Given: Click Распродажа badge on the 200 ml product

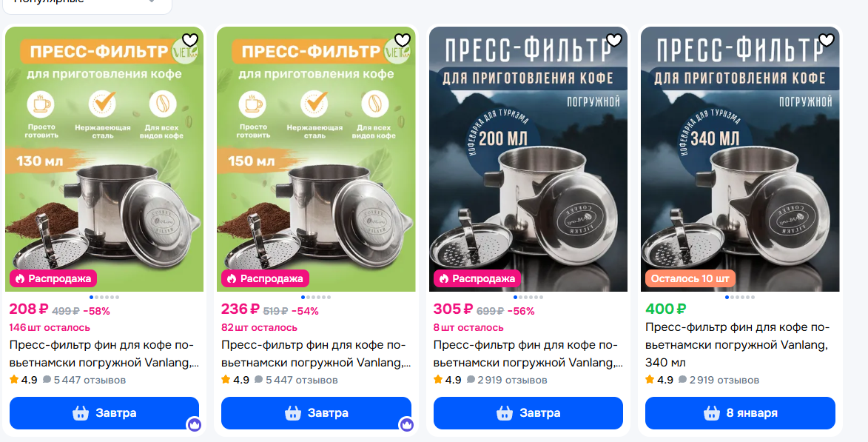Looking at the screenshot, I should click(x=477, y=278).
